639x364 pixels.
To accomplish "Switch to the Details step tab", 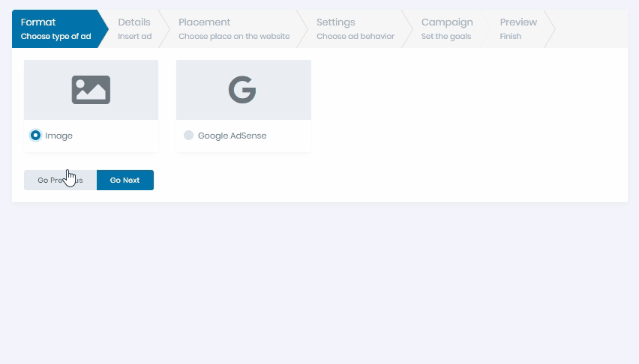I will pyautogui.click(x=134, y=29).
